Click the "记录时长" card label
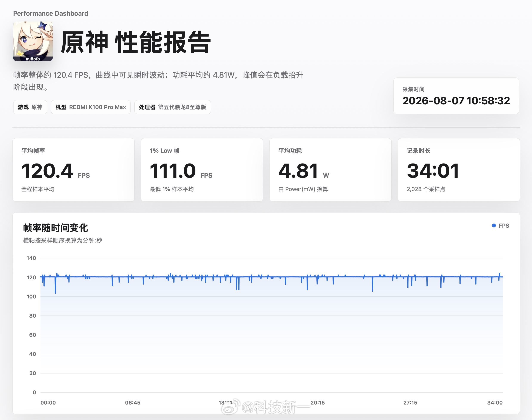532x420 pixels. point(419,151)
